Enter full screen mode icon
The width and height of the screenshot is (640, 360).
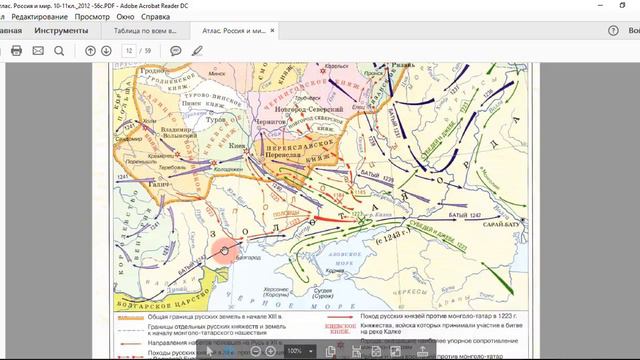pos(396,351)
